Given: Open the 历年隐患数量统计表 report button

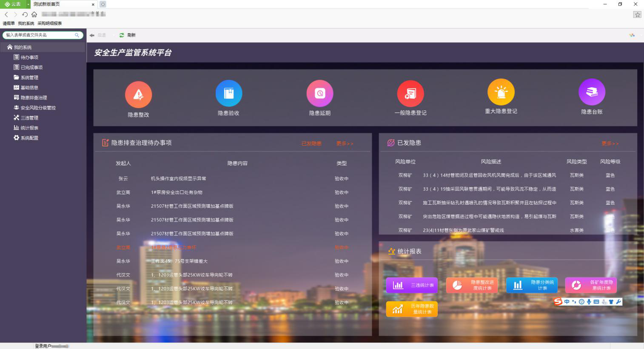Looking at the screenshot, I should click(x=412, y=309).
